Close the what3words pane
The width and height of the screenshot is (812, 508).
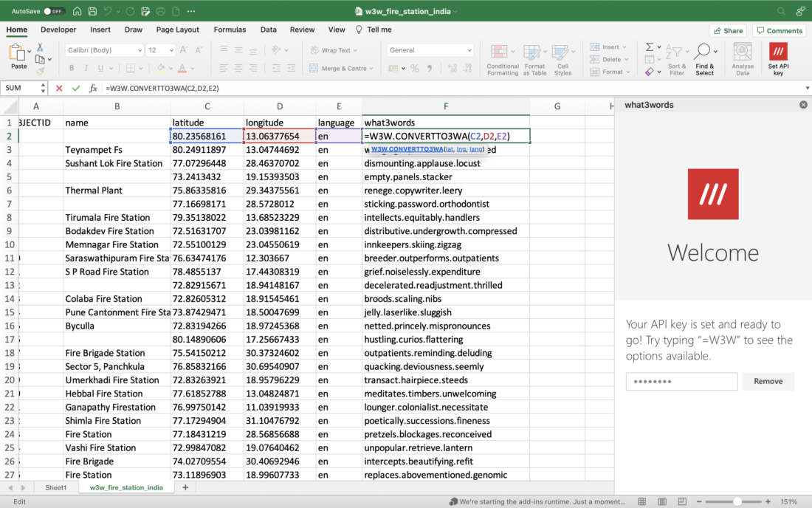coord(803,105)
